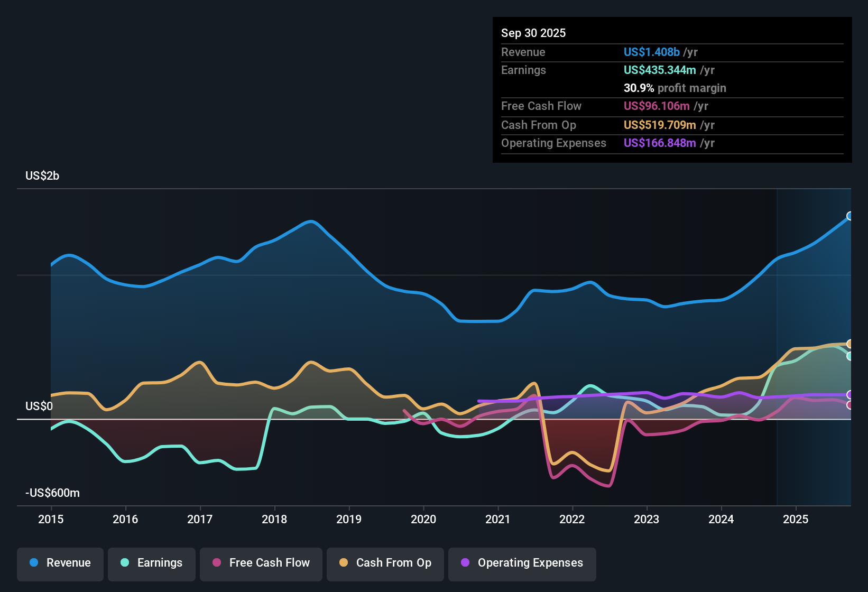Screen dimensions: 868x592
Task: Hide the Free Cash Flow series
Action: [261, 563]
